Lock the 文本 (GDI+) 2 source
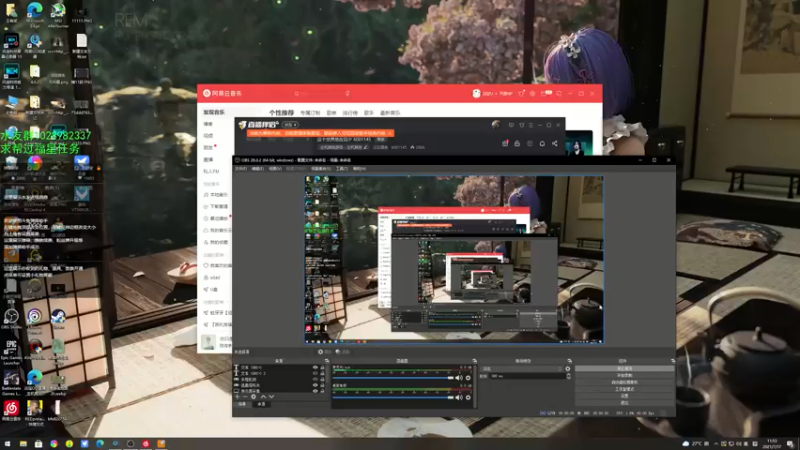The height and width of the screenshot is (450, 800). 322,373
